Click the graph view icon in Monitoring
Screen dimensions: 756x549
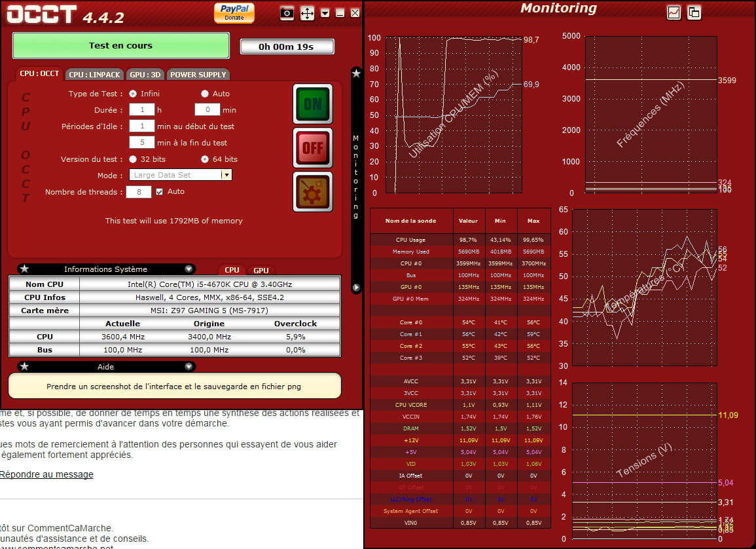click(674, 12)
